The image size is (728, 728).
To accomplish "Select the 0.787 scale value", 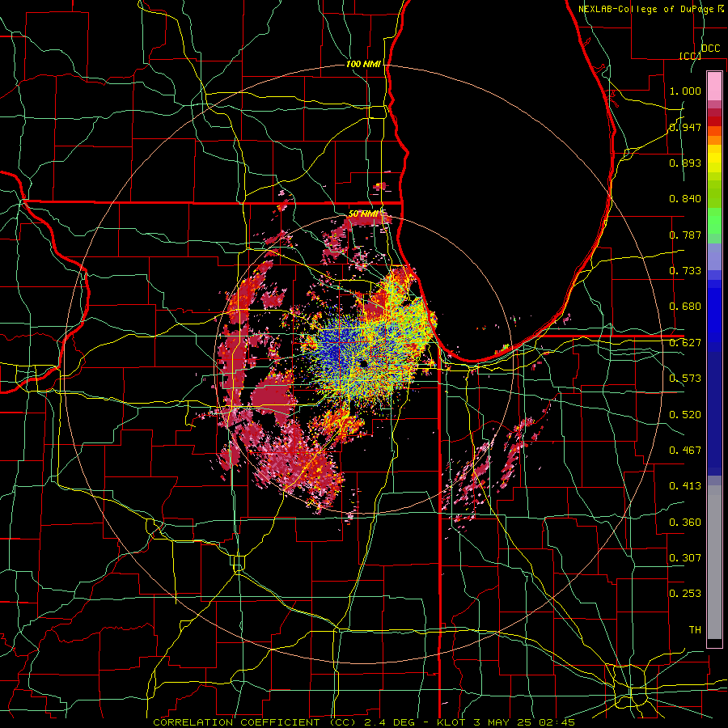I will [x=685, y=235].
